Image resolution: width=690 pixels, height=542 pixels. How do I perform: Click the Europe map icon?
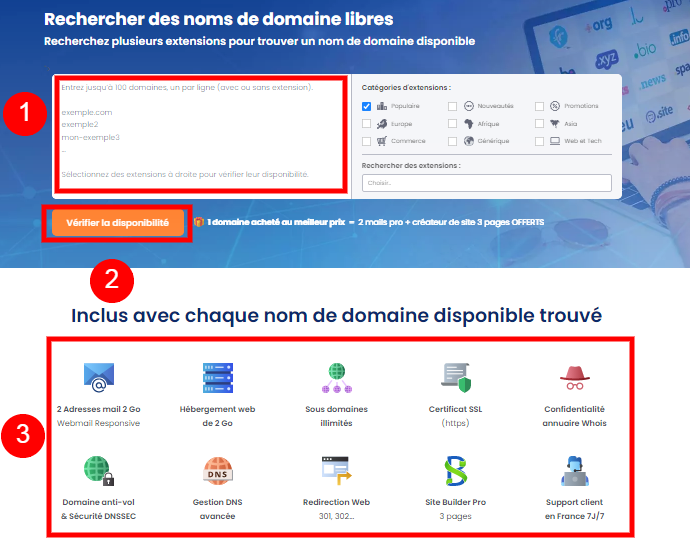[x=382, y=124]
